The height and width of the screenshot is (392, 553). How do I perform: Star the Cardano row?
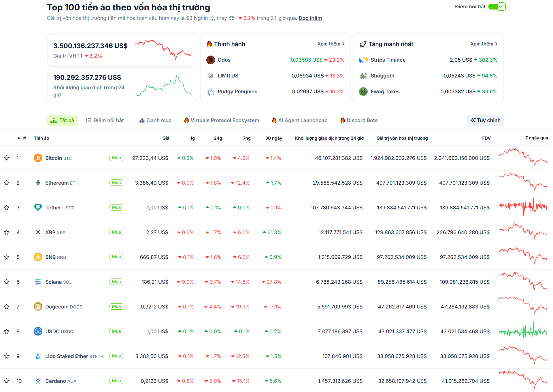pyautogui.click(x=7, y=381)
